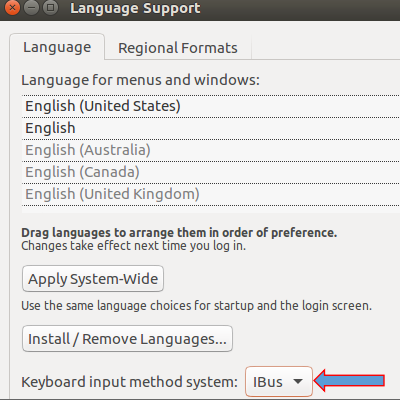Pick the English (Canada) language entry
Viewport: 400px width, 400px height.
211,172
